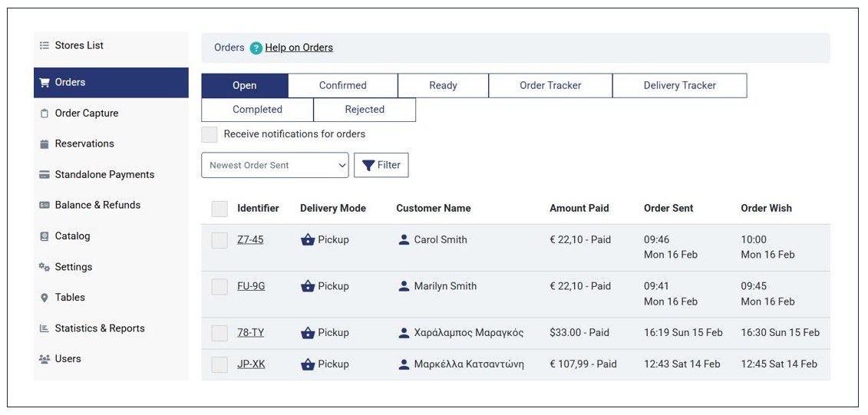Switch to the Open orders tab

point(245,86)
